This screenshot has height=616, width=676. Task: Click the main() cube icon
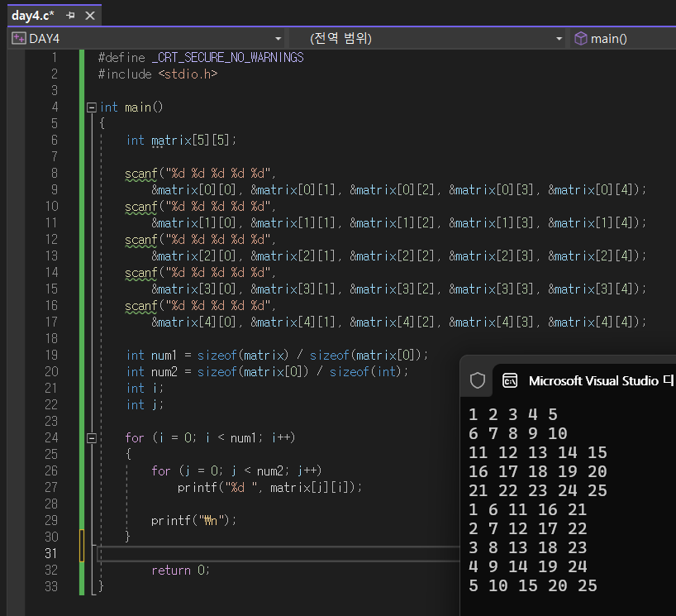point(580,38)
